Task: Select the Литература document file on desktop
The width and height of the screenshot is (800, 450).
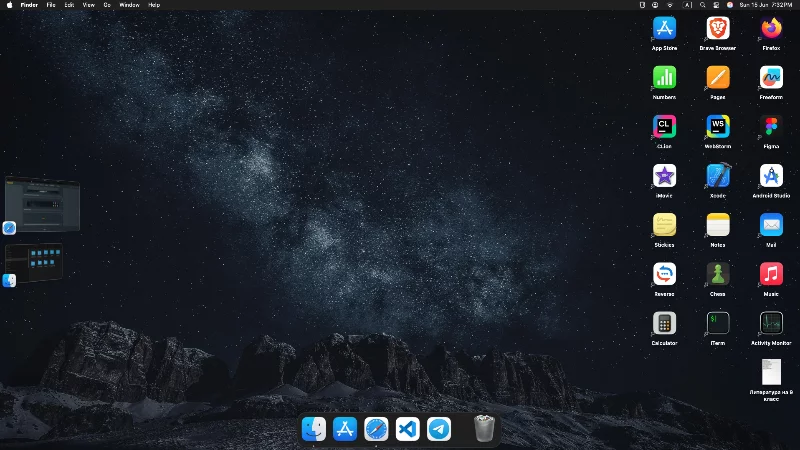Action: coord(771,372)
